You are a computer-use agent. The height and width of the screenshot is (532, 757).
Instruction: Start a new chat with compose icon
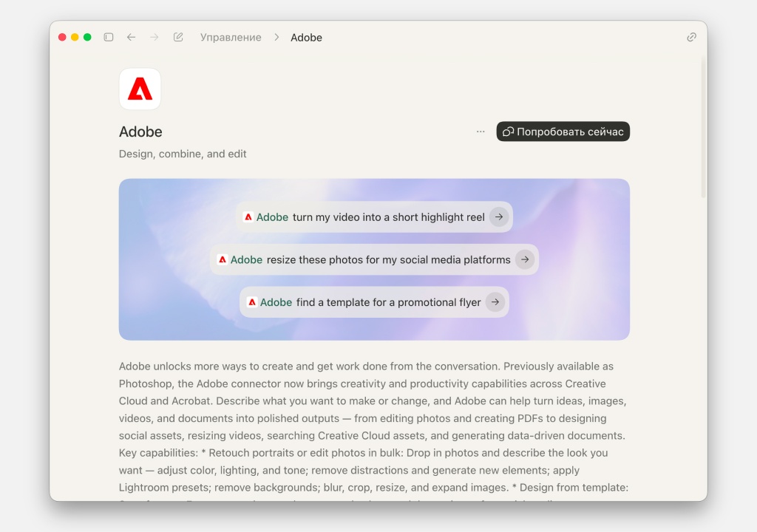click(x=178, y=37)
